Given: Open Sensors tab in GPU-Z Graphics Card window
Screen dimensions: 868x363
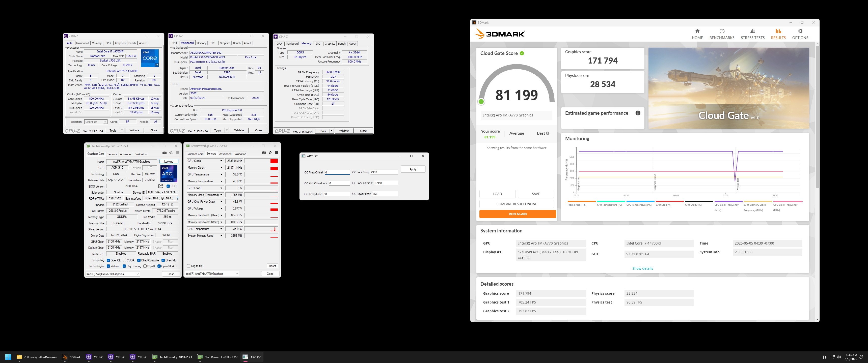Looking at the screenshot, I should (x=112, y=154).
